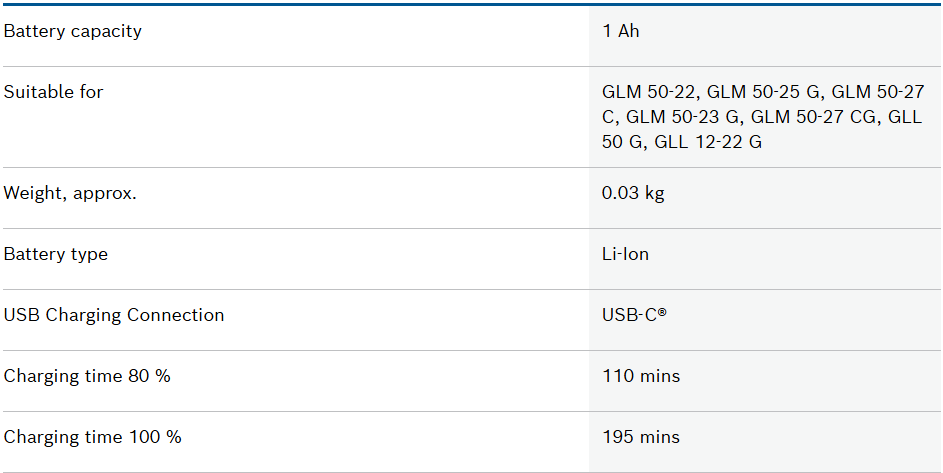The image size is (943, 473).
Task: Click the 'GLL 12-22 G' model text
Action: (708, 142)
